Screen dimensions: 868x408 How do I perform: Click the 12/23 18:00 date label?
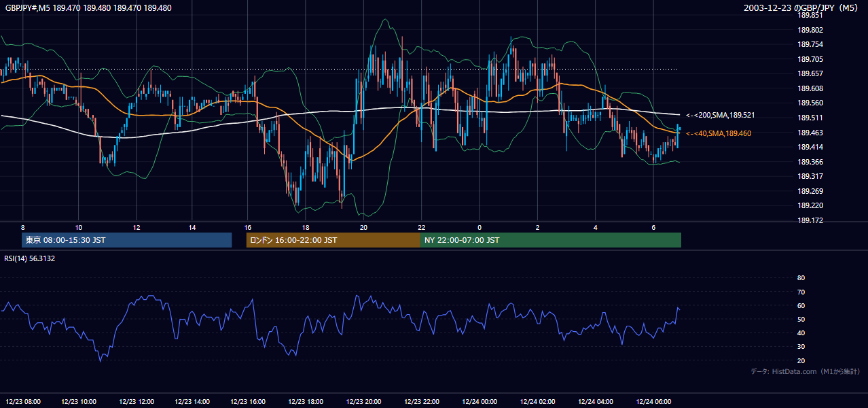(x=306, y=401)
